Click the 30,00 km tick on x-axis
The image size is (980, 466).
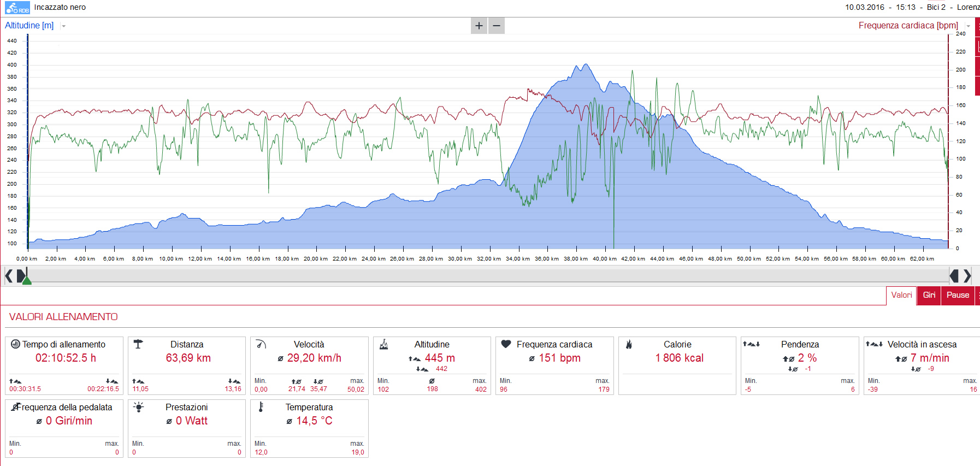coord(460,259)
